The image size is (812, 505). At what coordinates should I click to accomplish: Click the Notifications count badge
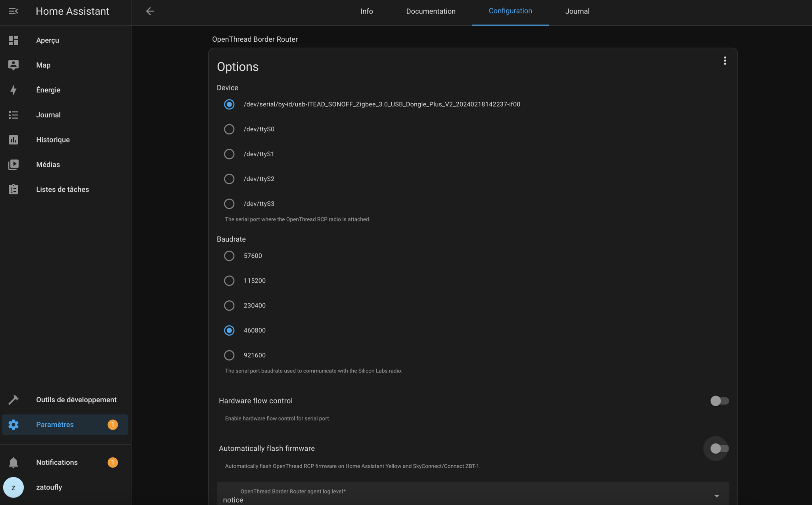pyautogui.click(x=113, y=462)
